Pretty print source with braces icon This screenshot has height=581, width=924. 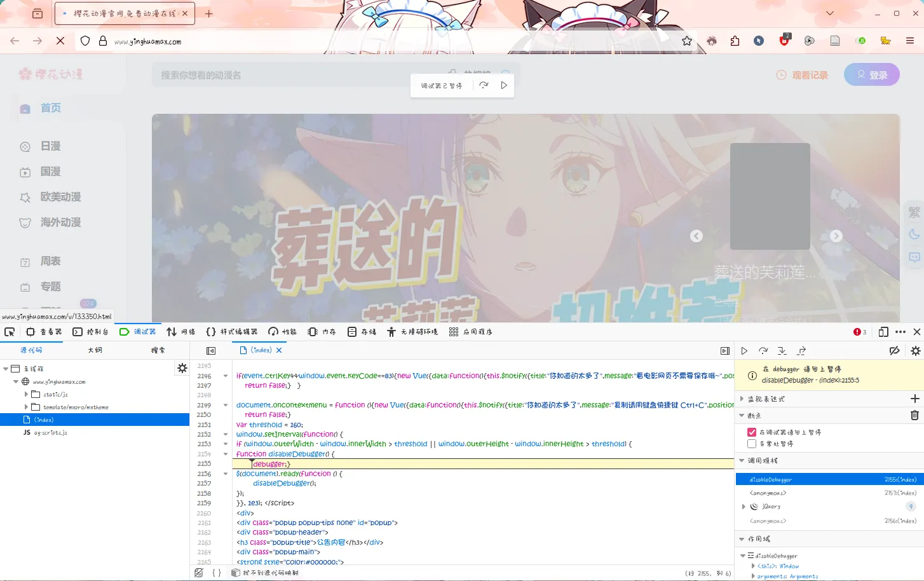click(x=217, y=573)
